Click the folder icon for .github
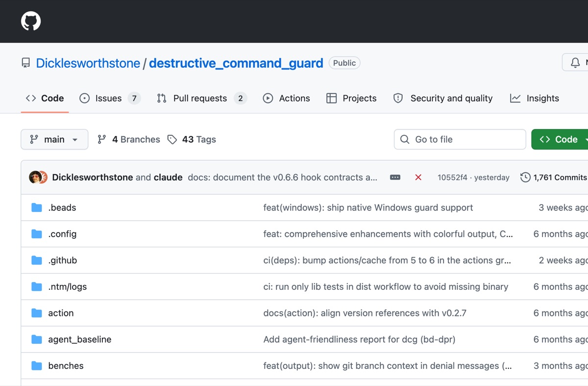588x386 pixels. pos(37,260)
